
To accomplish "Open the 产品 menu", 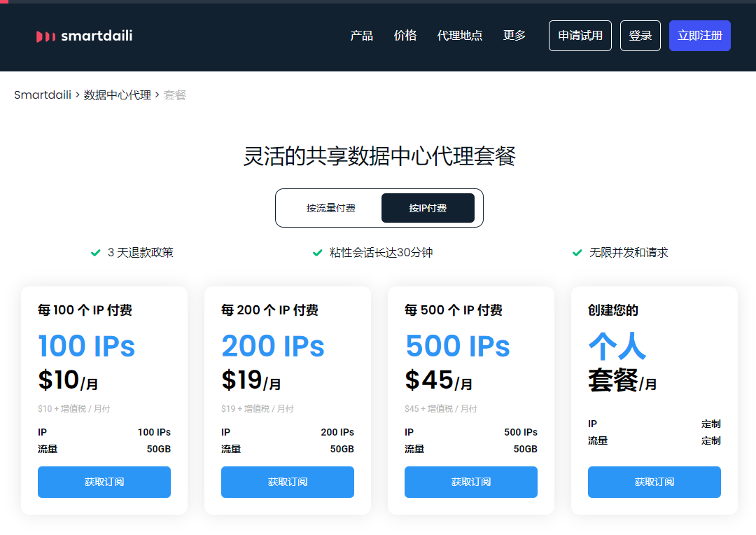I will 362,36.
